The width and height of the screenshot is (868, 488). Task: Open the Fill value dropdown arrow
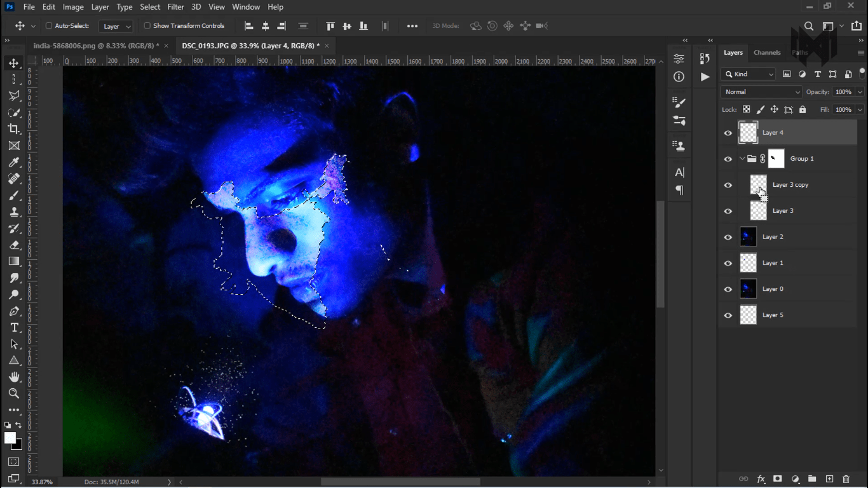(860, 109)
